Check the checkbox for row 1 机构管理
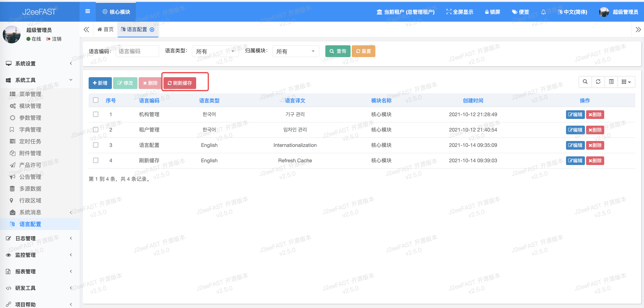The height and width of the screenshot is (308, 644). click(96, 114)
